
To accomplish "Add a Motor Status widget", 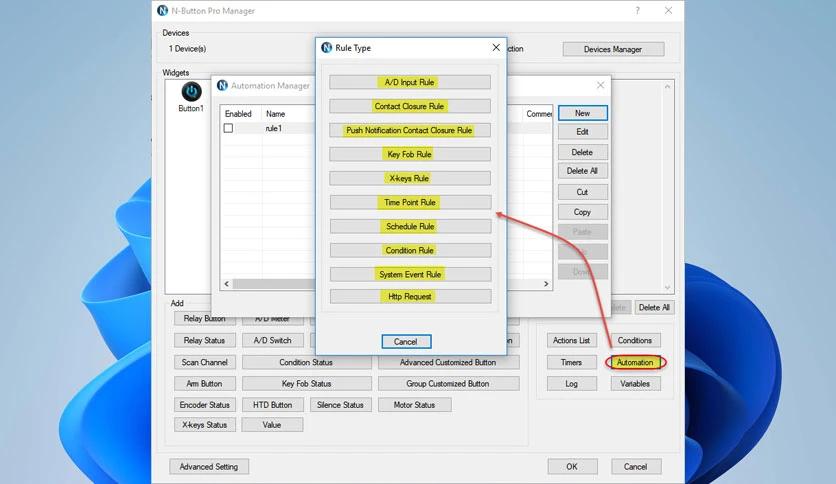I will 415,405.
